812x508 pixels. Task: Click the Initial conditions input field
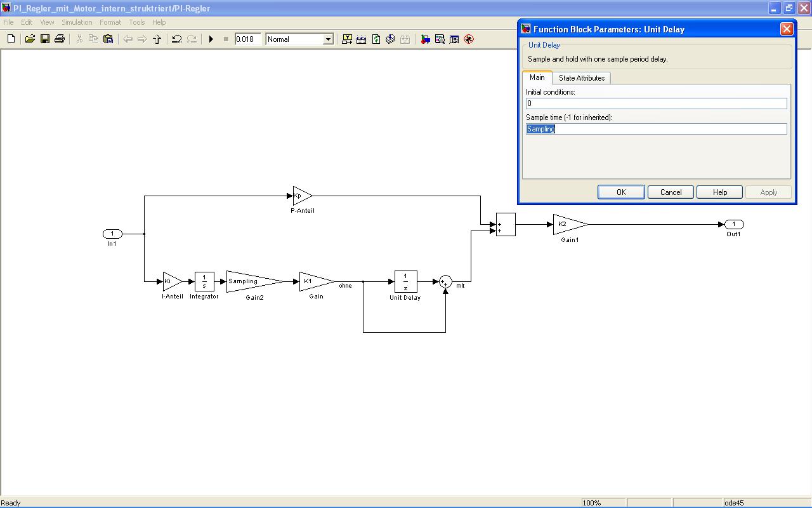point(656,104)
